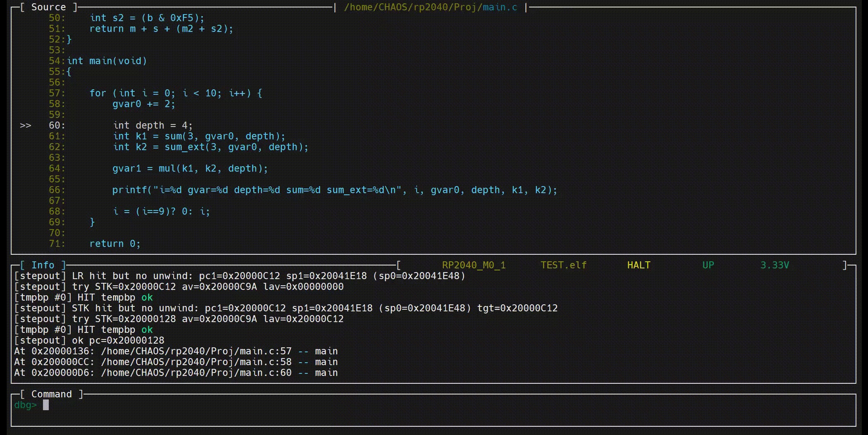868x435 pixels.
Task: Click the >> current line marker
Action: (25, 125)
